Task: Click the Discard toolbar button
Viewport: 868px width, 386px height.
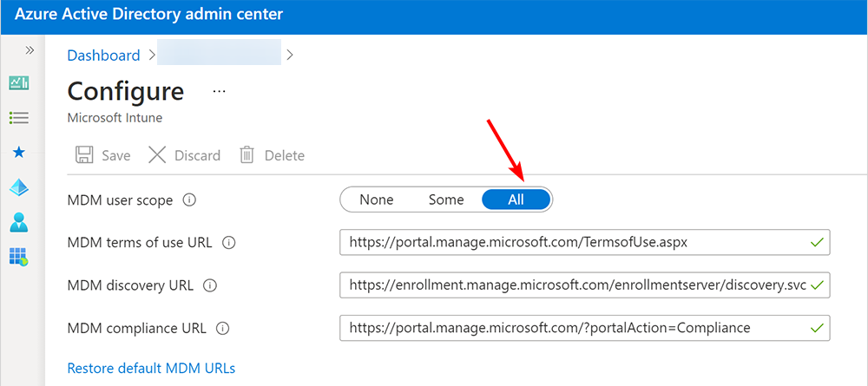Action: point(184,155)
